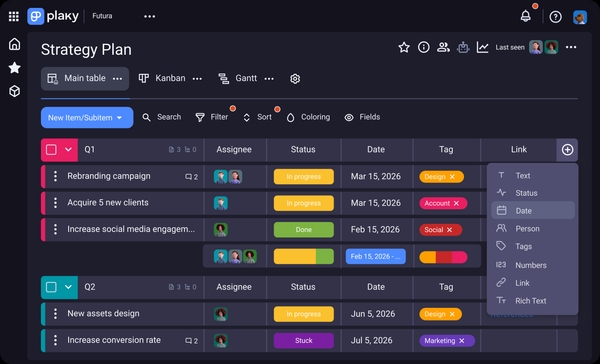Viewport: 600px width, 364px height.
Task: Open Increase social media engagement row menu
Action: 55,229
